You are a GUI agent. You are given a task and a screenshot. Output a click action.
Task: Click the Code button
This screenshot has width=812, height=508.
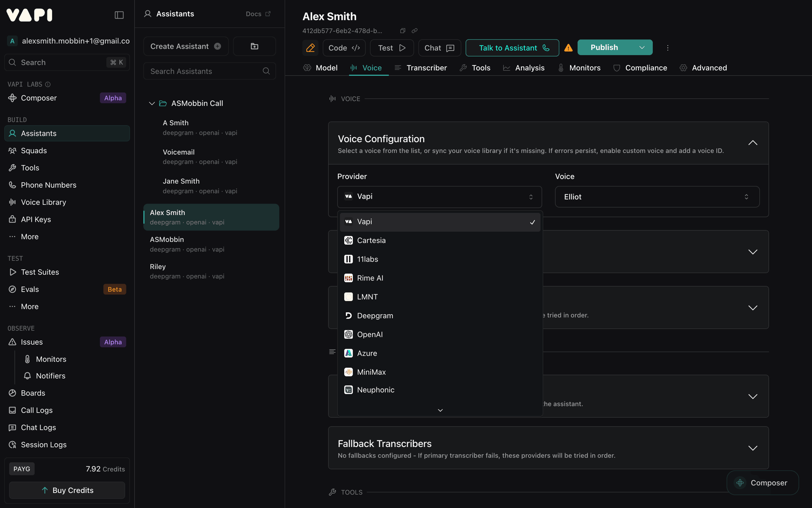344,48
